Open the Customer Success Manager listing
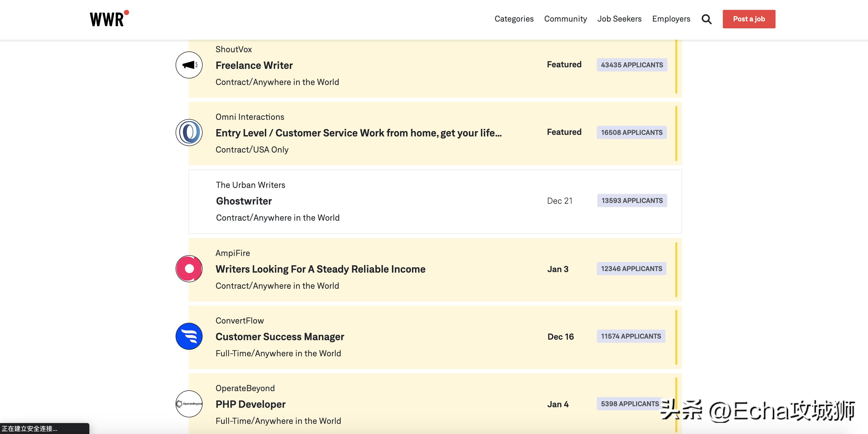This screenshot has width=868, height=434. click(280, 337)
